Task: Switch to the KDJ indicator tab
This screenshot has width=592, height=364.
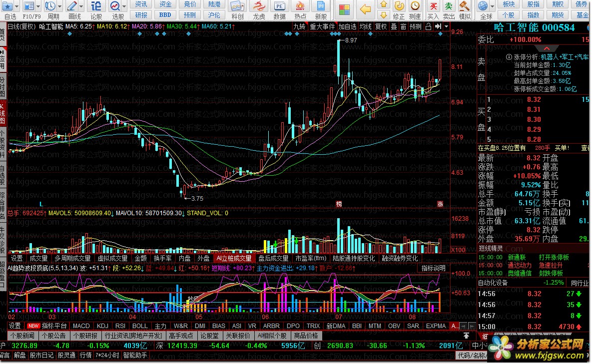Action: [x=102, y=326]
